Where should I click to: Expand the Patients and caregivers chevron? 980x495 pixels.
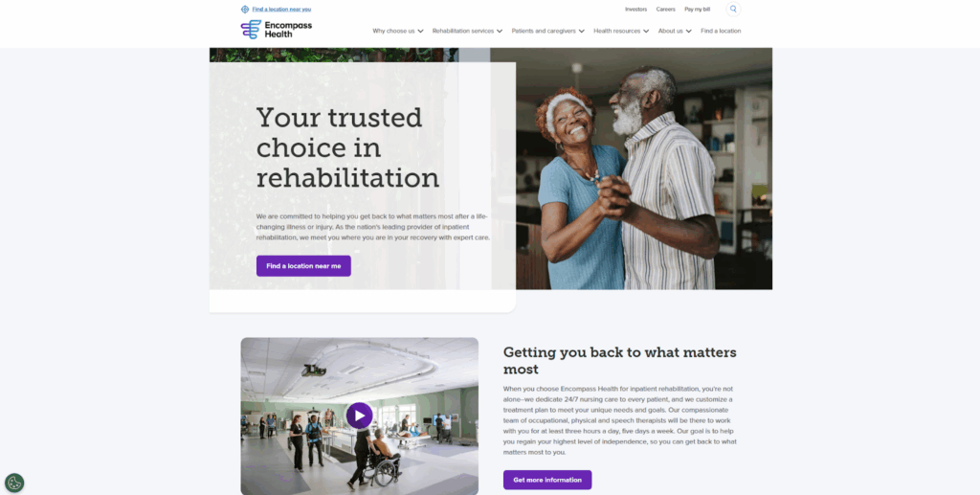pyautogui.click(x=581, y=32)
